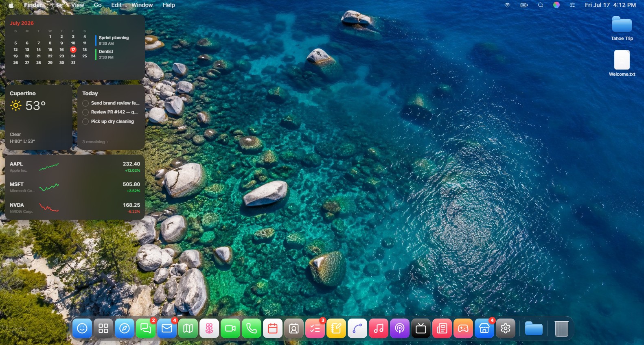The width and height of the screenshot is (644, 345).
Task: Check off Send brand review reminder
Action: pyautogui.click(x=85, y=103)
